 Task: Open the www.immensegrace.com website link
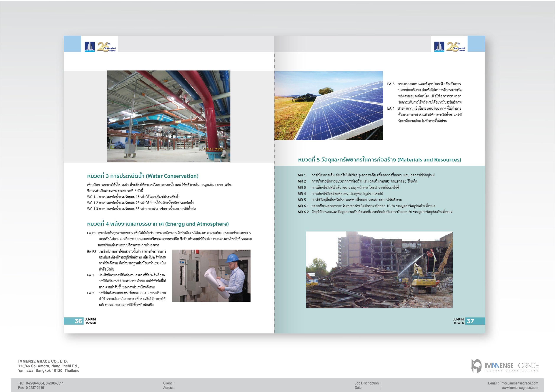pos(520,388)
